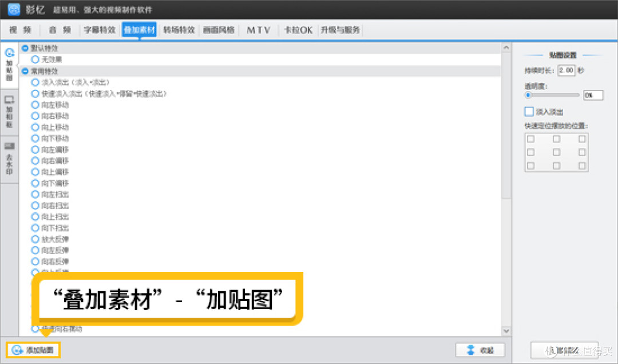This screenshot has height=364, width=618.
Task: Tick the center quick position box
Action: (557, 152)
